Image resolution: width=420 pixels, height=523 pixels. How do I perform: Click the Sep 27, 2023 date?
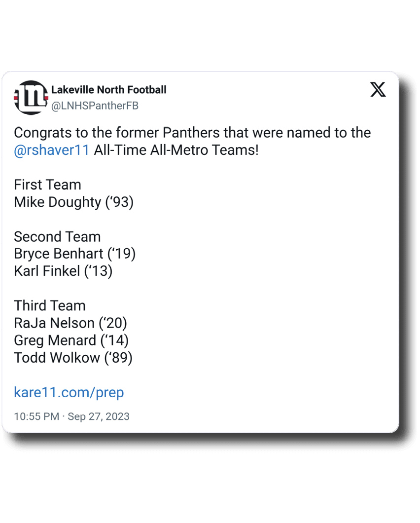[x=99, y=416]
